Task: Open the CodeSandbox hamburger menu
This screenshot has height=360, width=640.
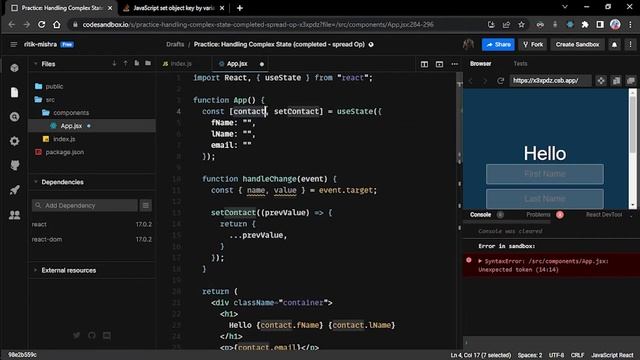Action: point(13,44)
